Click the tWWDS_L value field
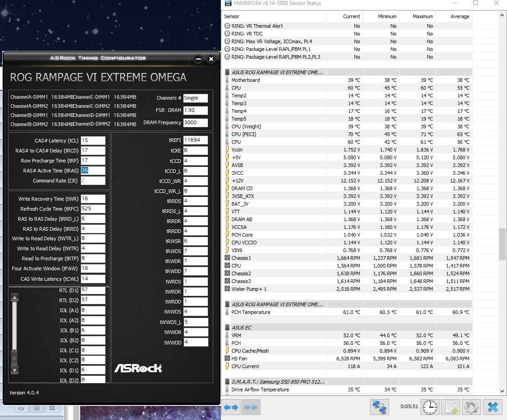 click(195, 322)
